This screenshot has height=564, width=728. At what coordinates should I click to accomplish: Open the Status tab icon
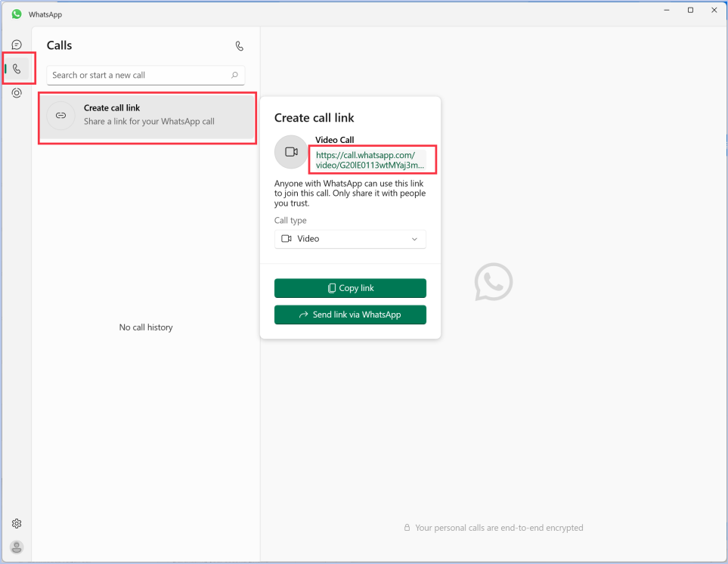(17, 93)
